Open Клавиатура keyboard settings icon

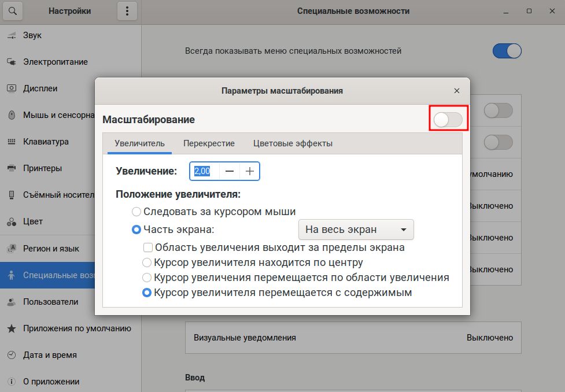point(12,142)
